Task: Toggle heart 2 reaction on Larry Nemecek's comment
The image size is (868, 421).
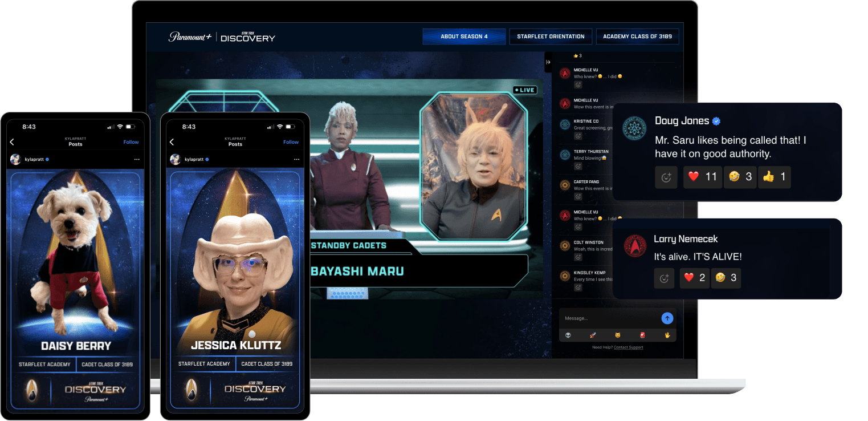Action: 695,278
